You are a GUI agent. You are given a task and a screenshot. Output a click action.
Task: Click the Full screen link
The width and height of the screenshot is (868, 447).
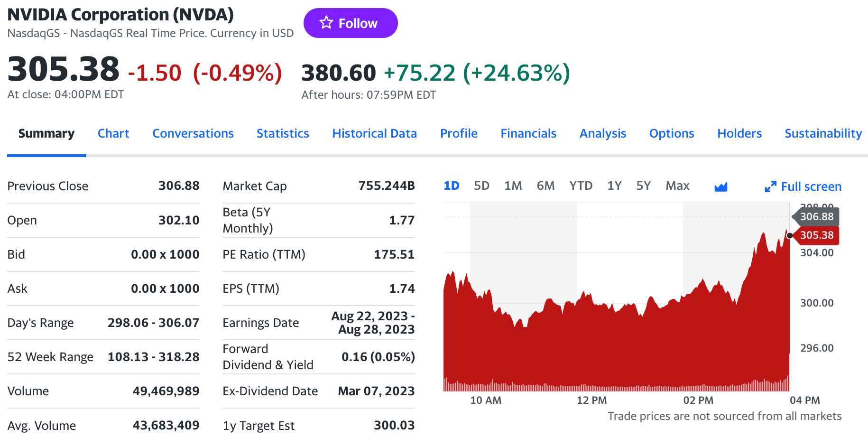[811, 187]
